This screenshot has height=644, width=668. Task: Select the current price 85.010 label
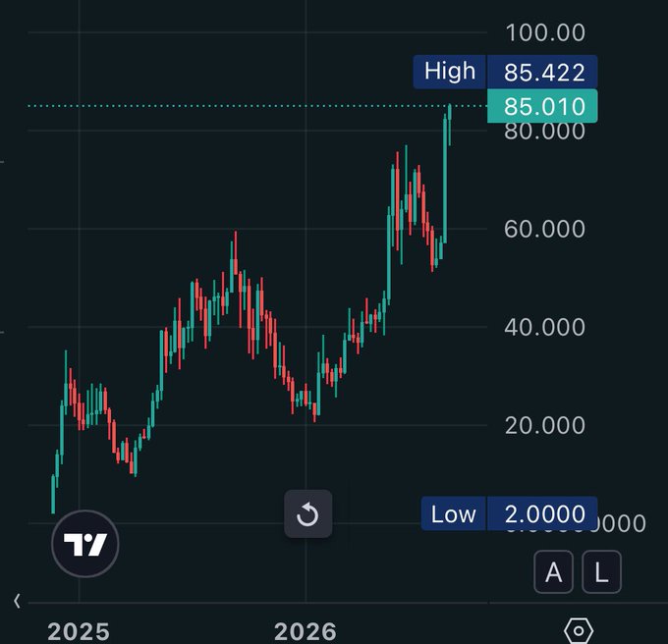[x=542, y=106]
